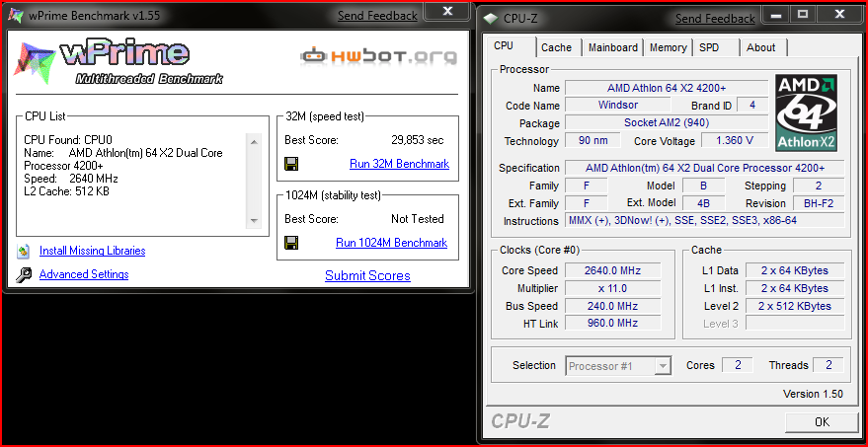868x447 pixels.
Task: Switch to the Cache tab
Action: tap(556, 47)
